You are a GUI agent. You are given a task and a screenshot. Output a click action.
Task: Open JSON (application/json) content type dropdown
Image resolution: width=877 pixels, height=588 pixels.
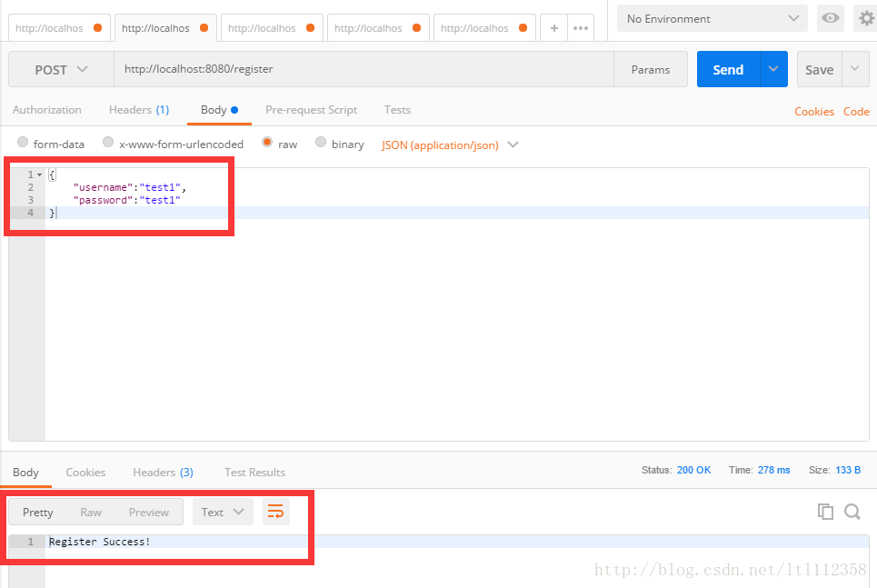pos(450,145)
